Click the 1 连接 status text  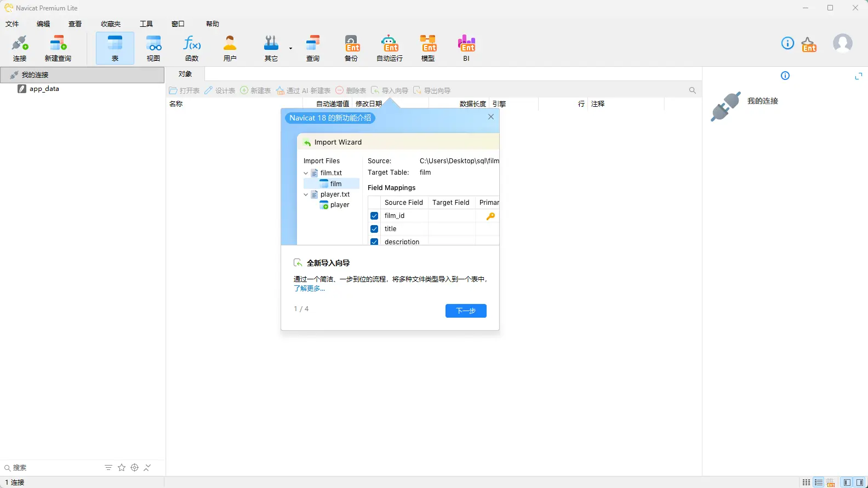click(15, 483)
